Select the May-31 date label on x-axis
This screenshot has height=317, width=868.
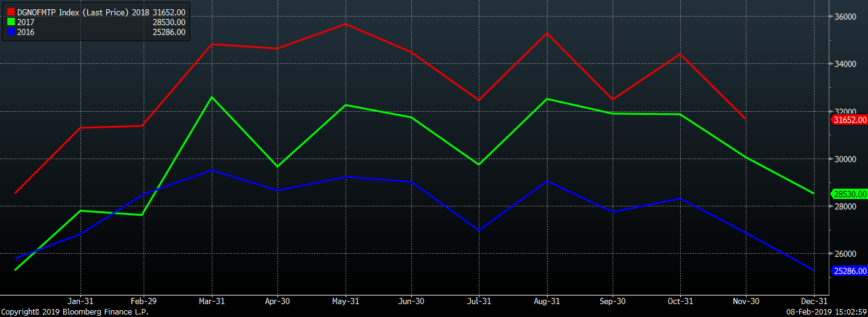pos(346,302)
